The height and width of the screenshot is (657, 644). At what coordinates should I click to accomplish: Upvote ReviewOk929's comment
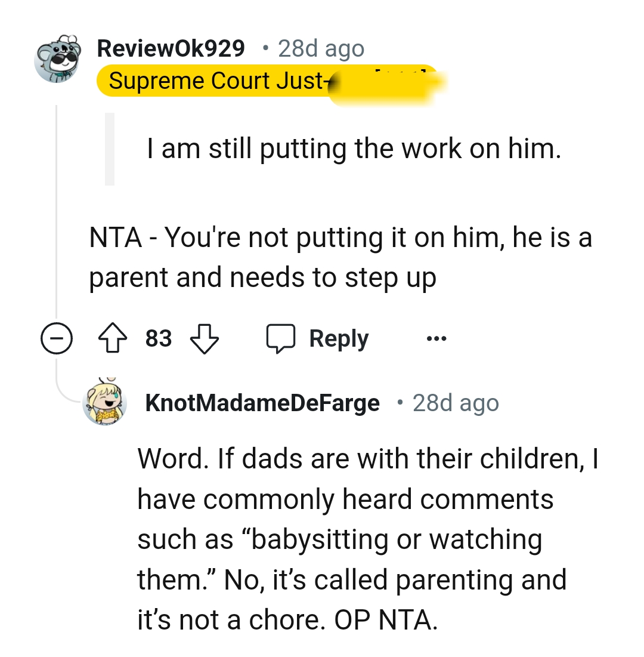click(112, 338)
